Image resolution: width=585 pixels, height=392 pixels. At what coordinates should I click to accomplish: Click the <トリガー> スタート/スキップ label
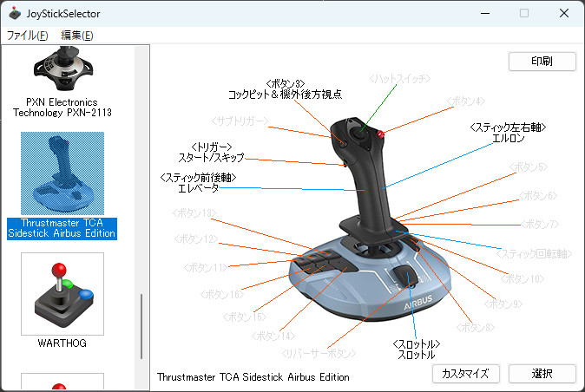tap(211, 153)
